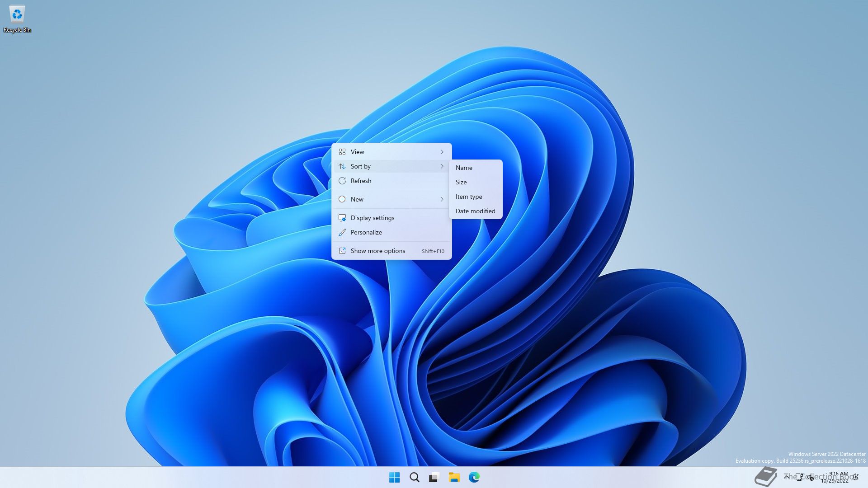The image size is (868, 488).
Task: Open Microsoft Edge from taskbar
Action: coord(474,477)
